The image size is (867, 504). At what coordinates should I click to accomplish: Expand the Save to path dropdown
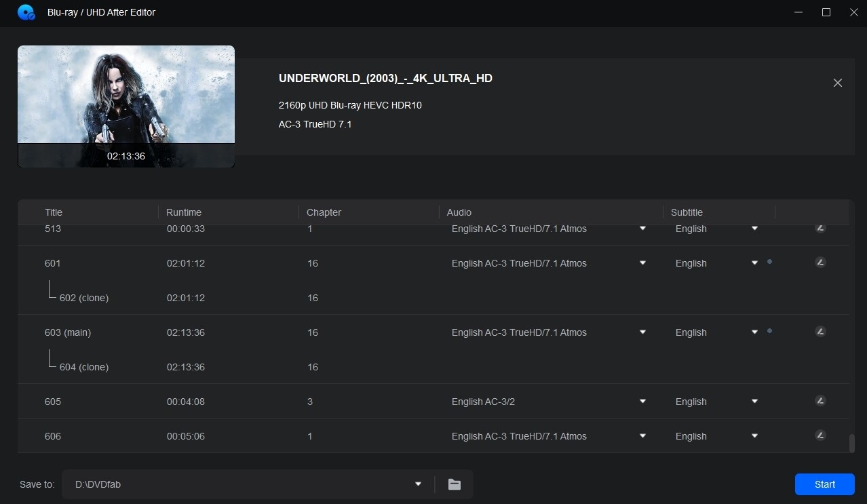point(418,484)
